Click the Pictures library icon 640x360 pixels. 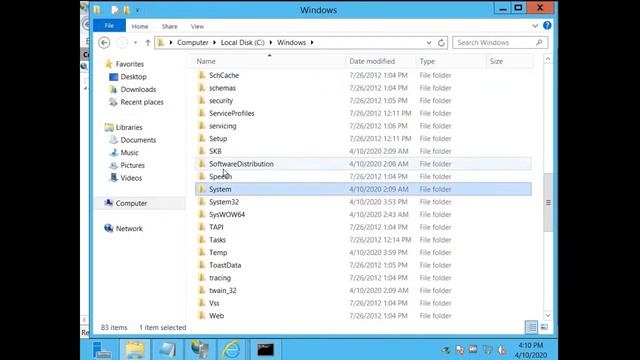[x=113, y=165]
